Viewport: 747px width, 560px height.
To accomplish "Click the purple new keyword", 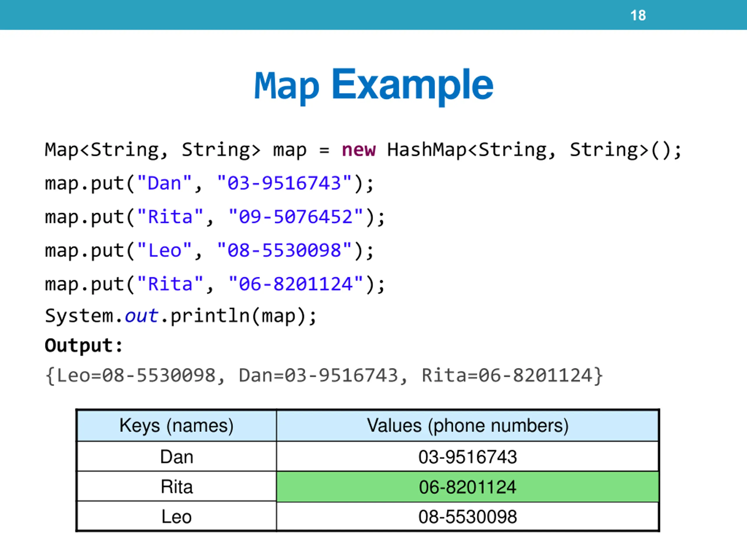I will (358, 150).
